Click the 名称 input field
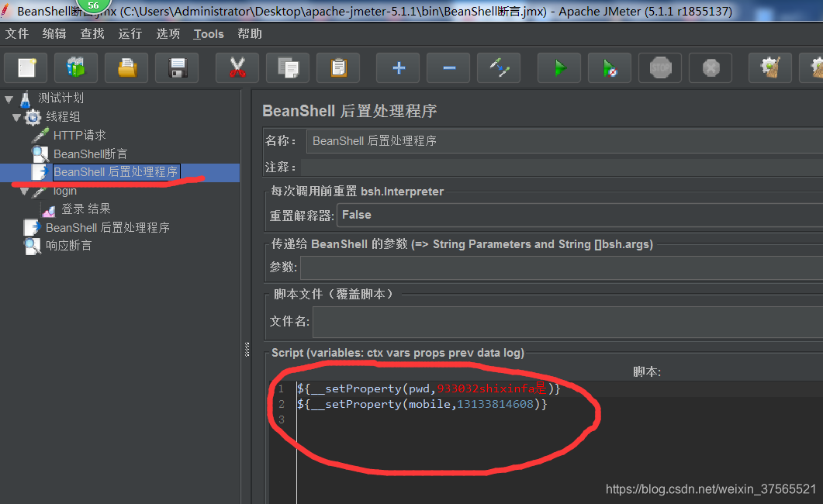The image size is (823, 504). pos(564,141)
